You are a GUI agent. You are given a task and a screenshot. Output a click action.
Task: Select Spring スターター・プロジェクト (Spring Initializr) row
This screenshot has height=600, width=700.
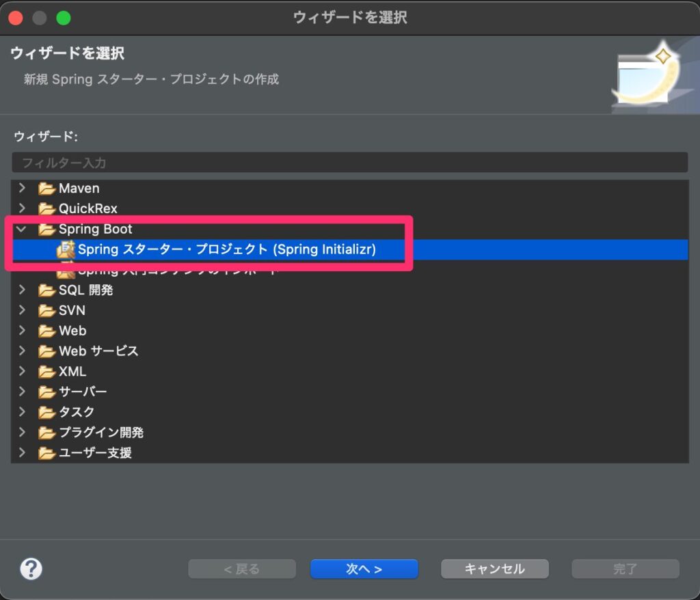(x=350, y=249)
